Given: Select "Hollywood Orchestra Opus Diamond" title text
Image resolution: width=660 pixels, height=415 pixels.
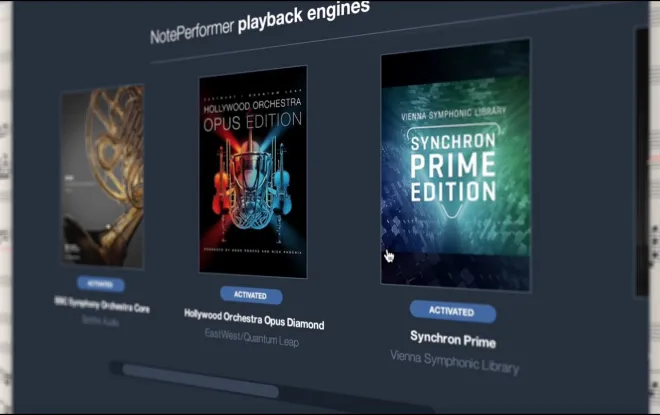Looking at the screenshot, I should pos(254,319).
